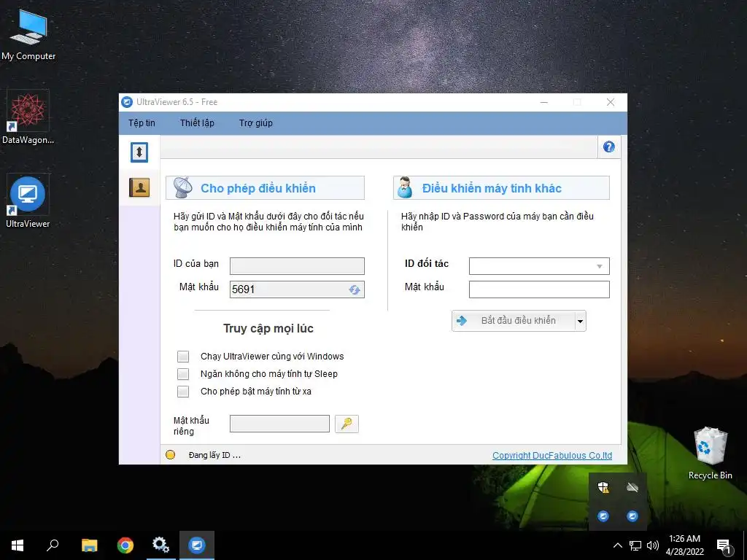Select the UltraViewer desktop shortcut
Viewport: 747px width, 560px height.
coord(28,201)
